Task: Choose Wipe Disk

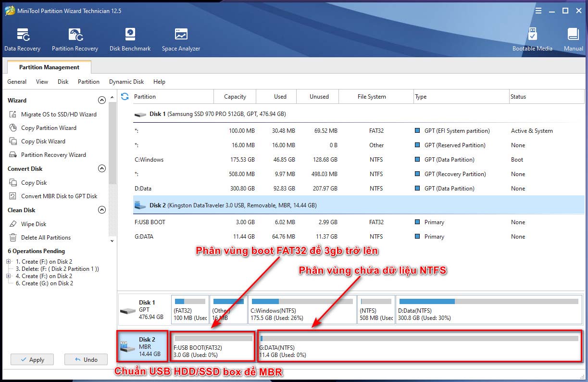Action: (34, 224)
